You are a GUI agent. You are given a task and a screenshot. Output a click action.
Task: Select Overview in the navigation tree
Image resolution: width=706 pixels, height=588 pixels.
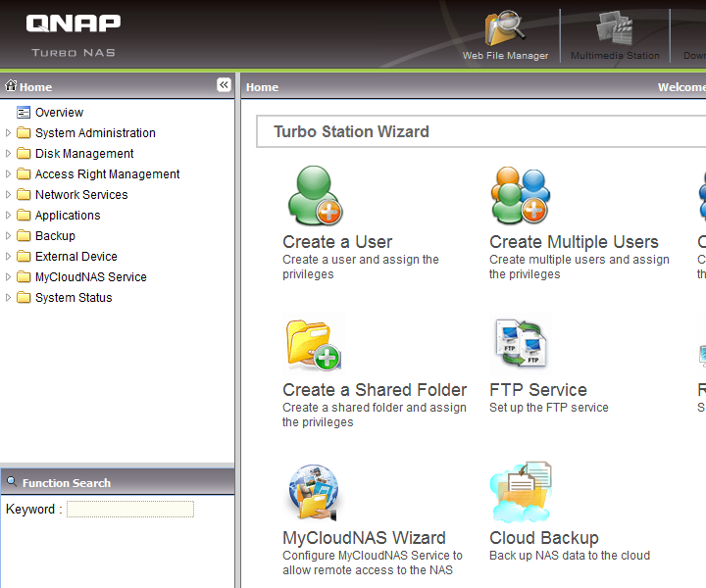(59, 113)
